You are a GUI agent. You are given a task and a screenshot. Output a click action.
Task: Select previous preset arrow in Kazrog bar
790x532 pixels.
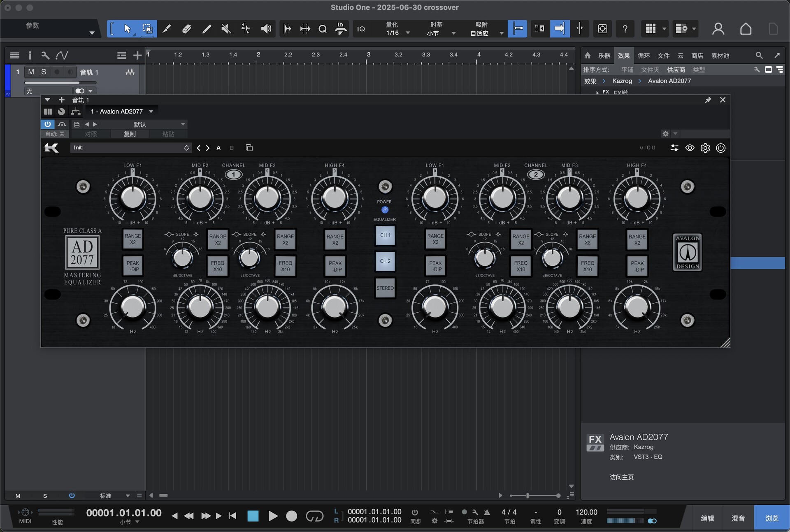pyautogui.click(x=199, y=148)
